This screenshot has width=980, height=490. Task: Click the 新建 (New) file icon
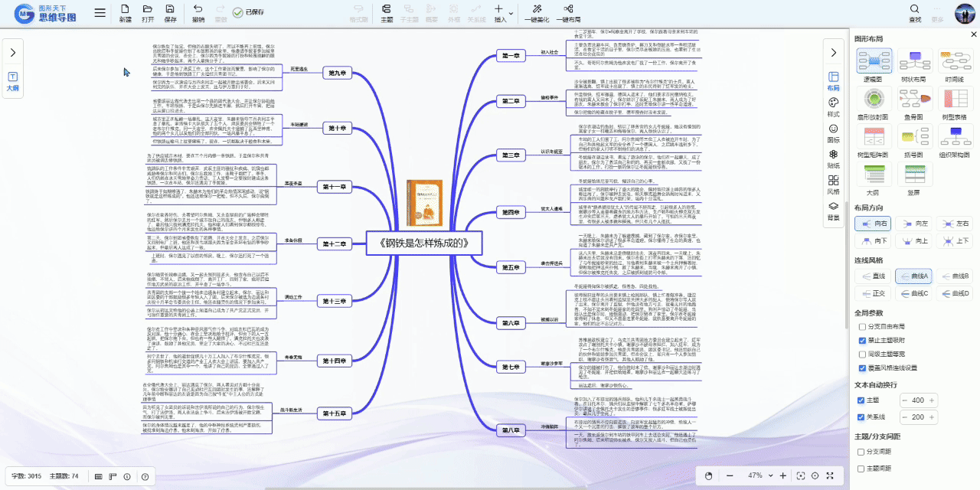(x=125, y=11)
